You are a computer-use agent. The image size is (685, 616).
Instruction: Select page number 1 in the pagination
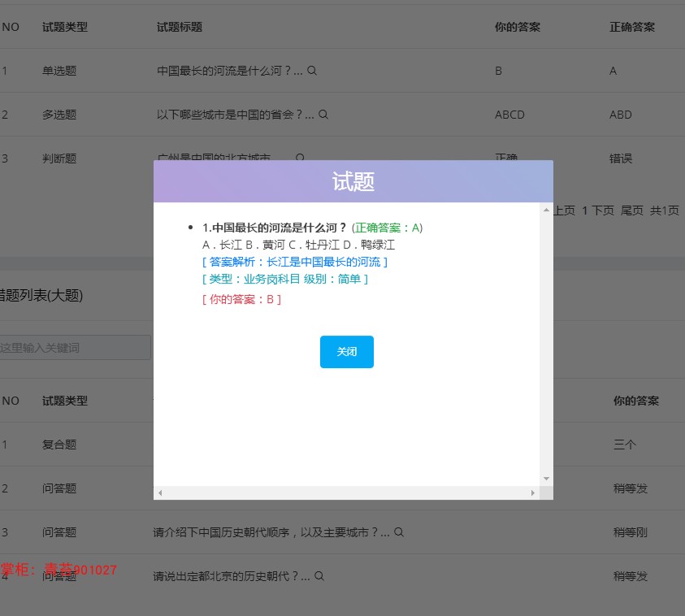583,210
